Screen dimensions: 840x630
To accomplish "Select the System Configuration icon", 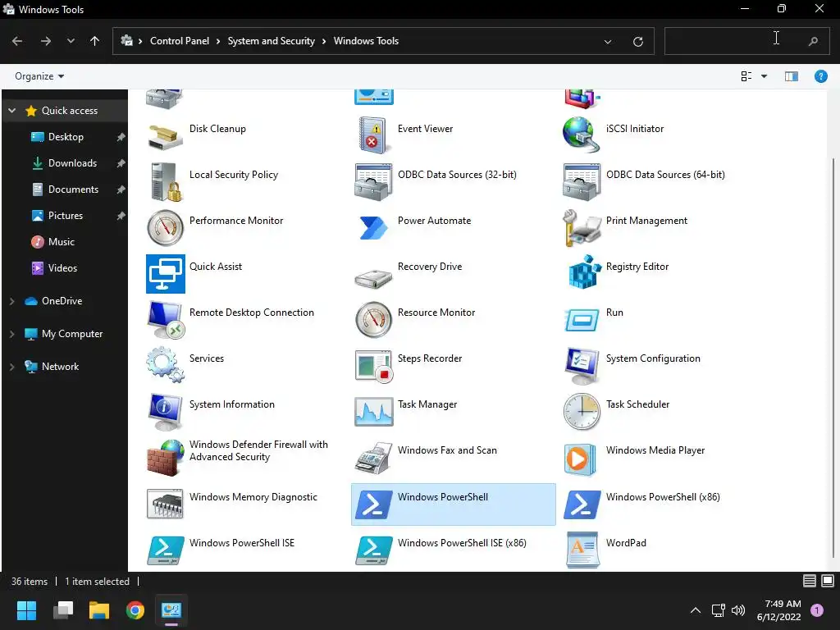I will tap(582, 366).
